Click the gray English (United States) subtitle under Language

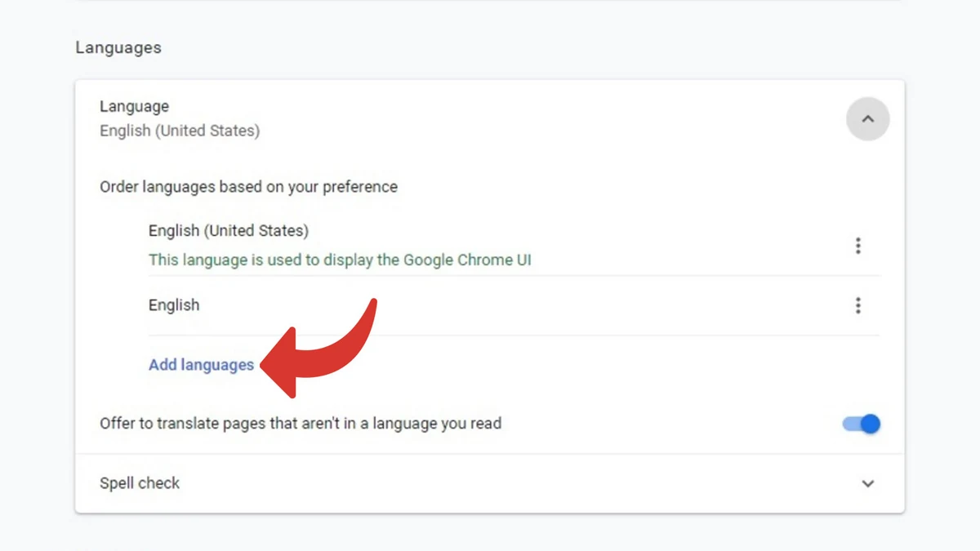(180, 131)
